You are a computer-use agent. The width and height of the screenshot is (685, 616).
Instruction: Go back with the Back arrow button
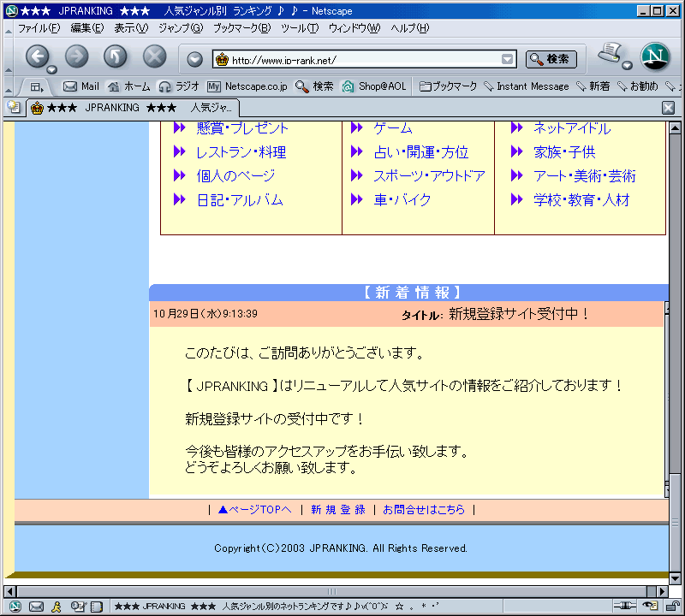click(x=37, y=56)
